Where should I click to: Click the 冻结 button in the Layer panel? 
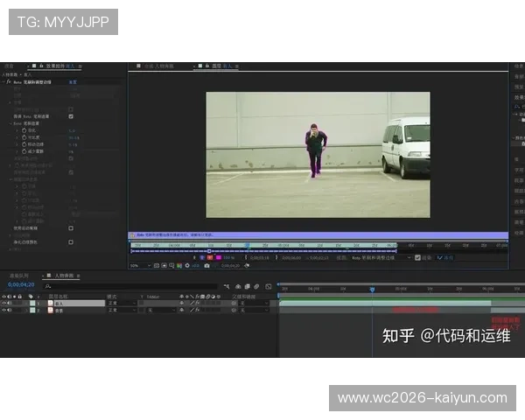(x=445, y=257)
